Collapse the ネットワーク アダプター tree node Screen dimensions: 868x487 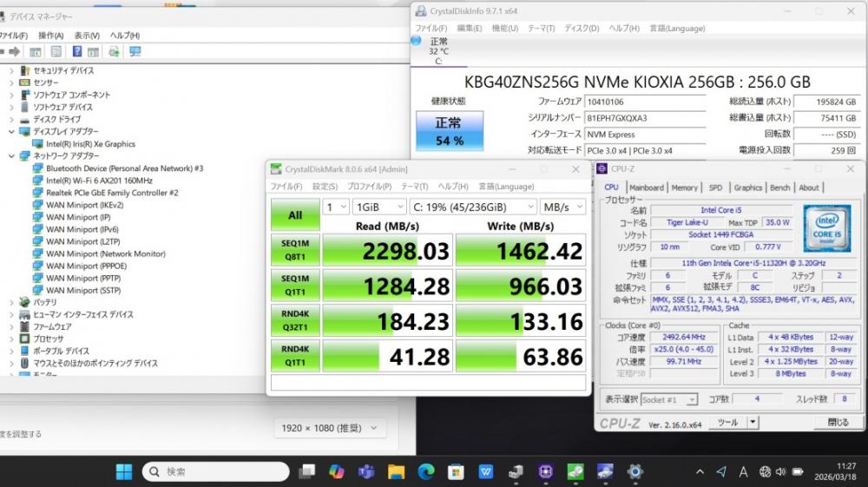(x=11, y=156)
